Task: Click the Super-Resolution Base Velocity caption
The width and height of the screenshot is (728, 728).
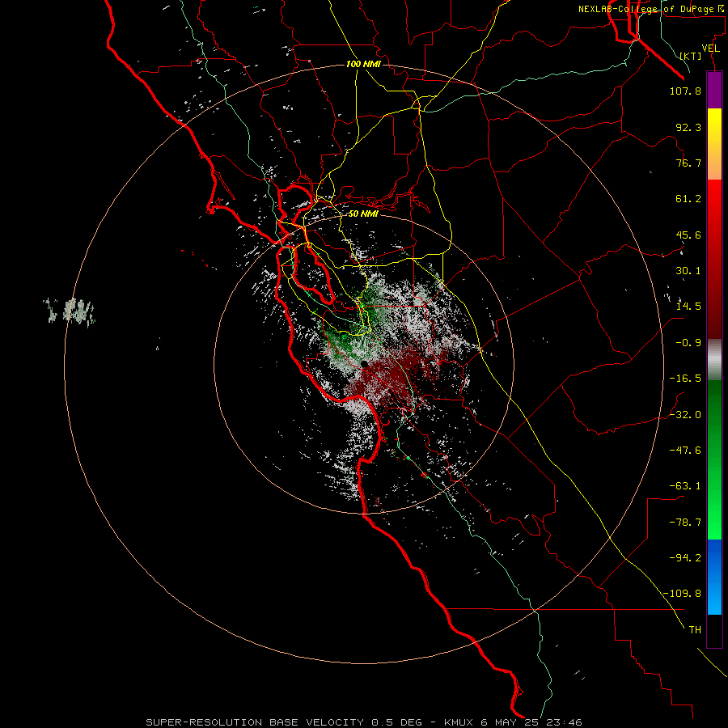Action: coord(363,722)
